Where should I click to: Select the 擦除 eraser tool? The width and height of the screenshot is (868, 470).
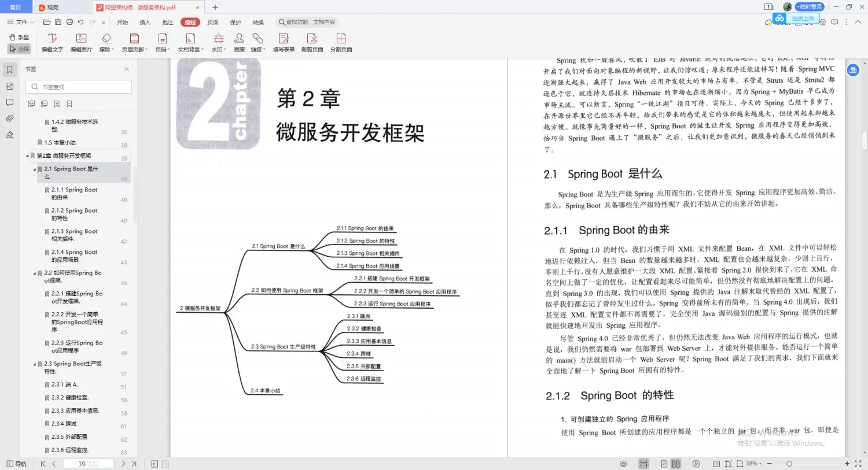[106, 43]
